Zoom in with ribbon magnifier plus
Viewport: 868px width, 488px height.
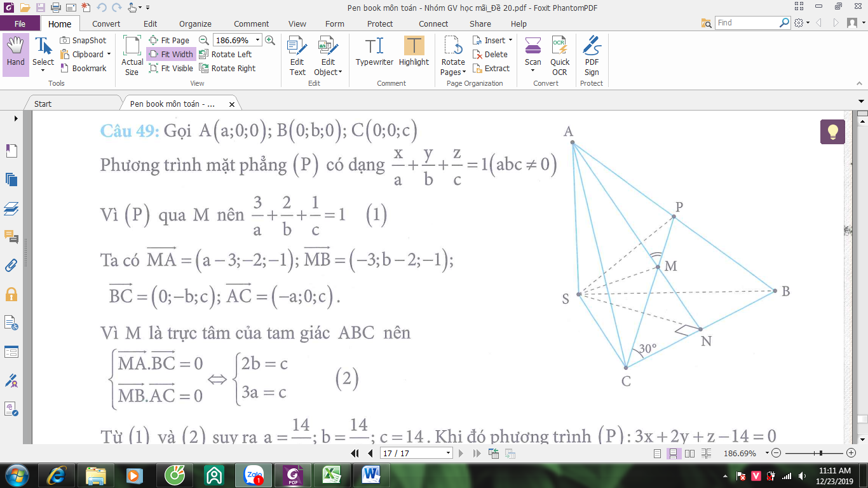(x=270, y=40)
